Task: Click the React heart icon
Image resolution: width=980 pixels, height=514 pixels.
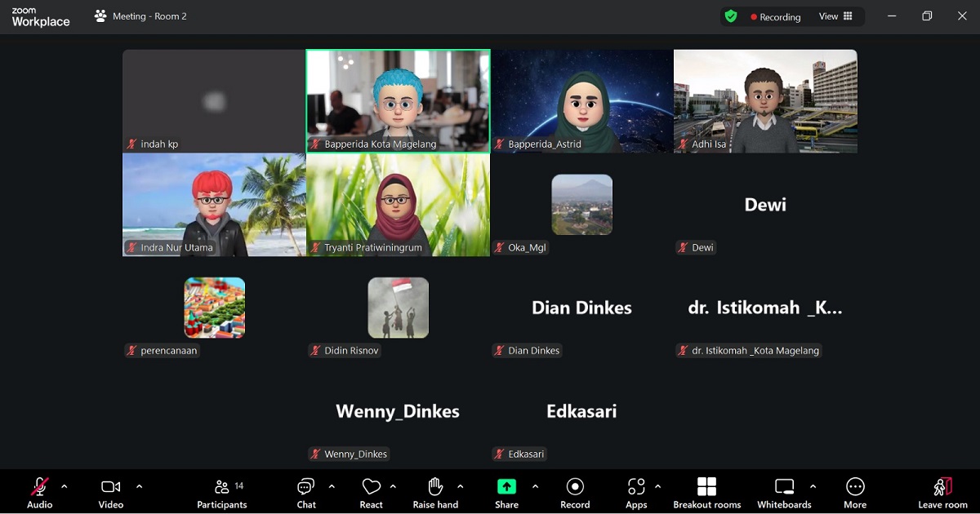Action: point(371,486)
